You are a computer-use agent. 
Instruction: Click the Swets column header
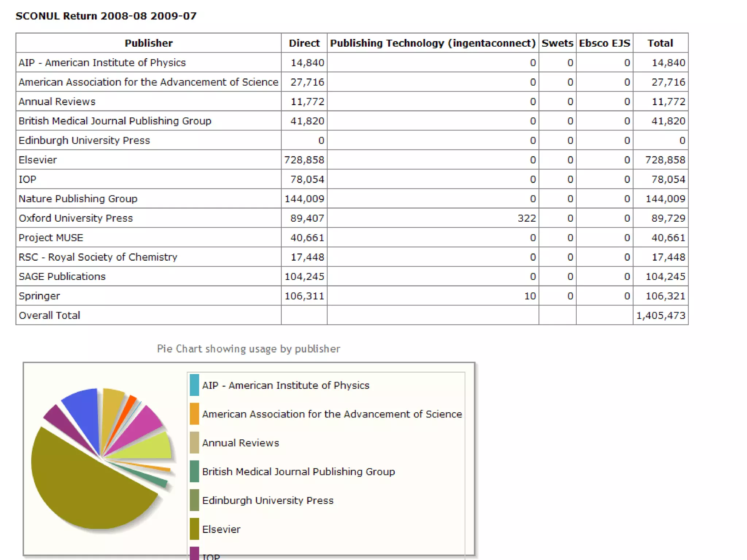point(557,43)
